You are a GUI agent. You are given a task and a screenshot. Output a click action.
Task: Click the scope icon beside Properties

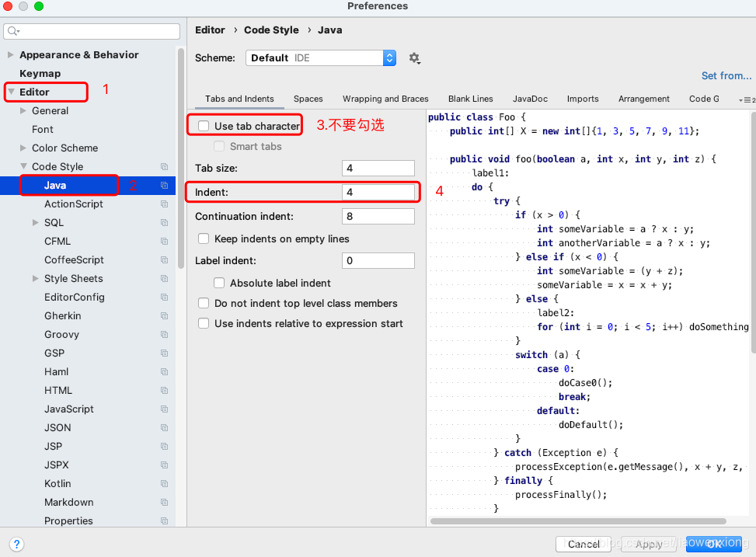165,520
